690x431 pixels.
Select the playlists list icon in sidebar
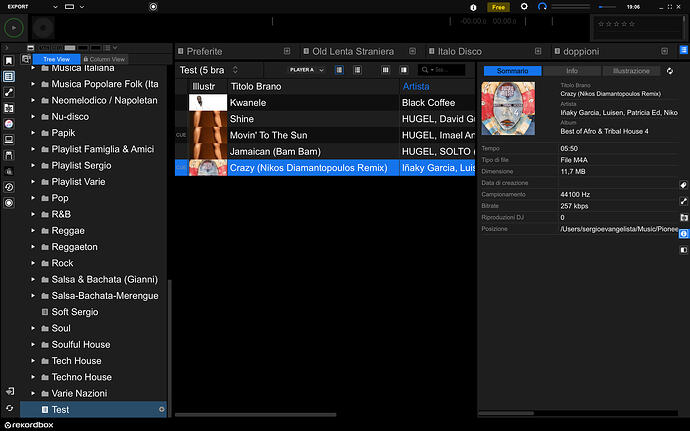9,77
